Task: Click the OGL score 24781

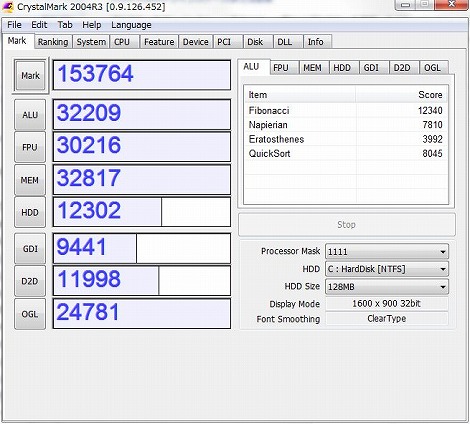Action: (x=142, y=313)
